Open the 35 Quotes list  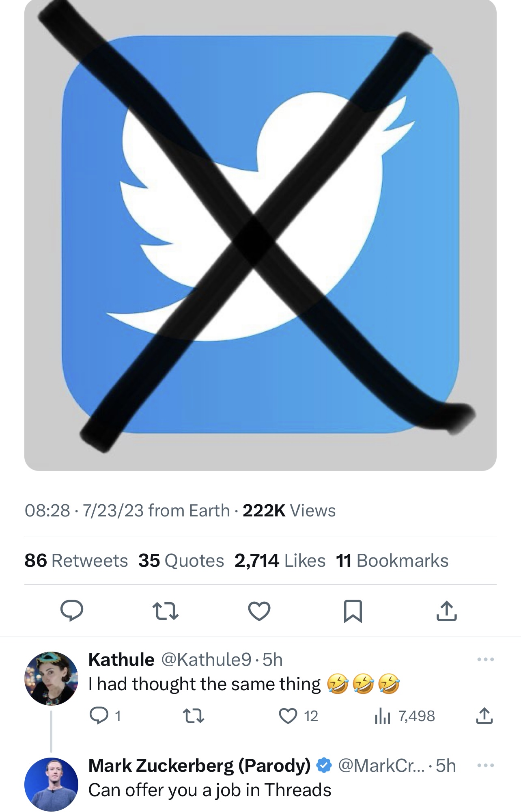click(181, 561)
